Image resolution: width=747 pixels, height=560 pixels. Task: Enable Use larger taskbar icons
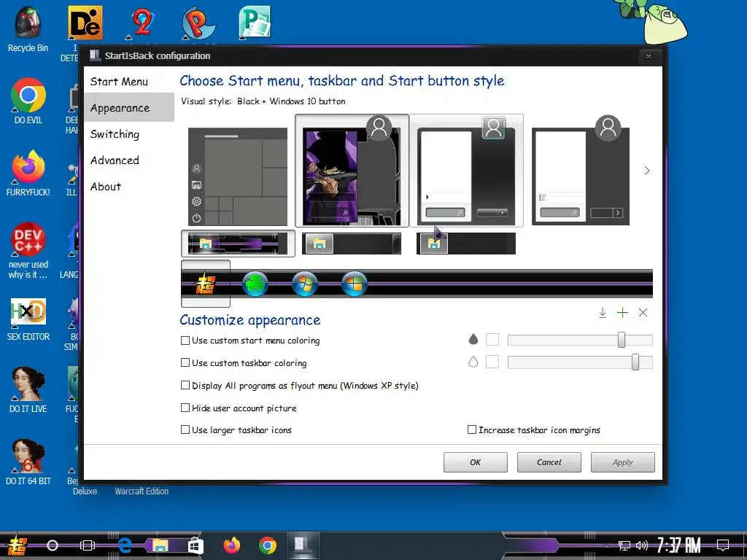236,430
